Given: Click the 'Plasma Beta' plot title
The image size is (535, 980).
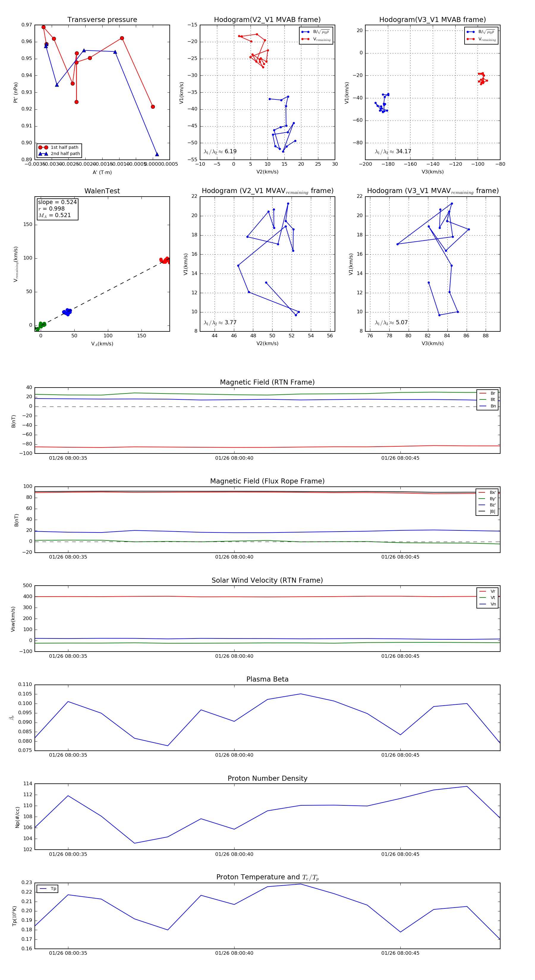Looking at the screenshot, I should pyautogui.click(x=267, y=679).
